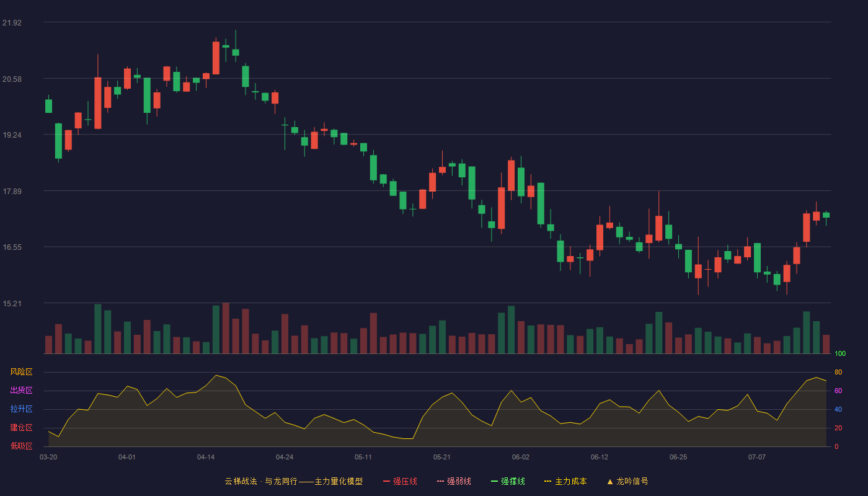Click the 04-14 date label
The width and height of the screenshot is (868, 496).
pyautogui.click(x=206, y=457)
